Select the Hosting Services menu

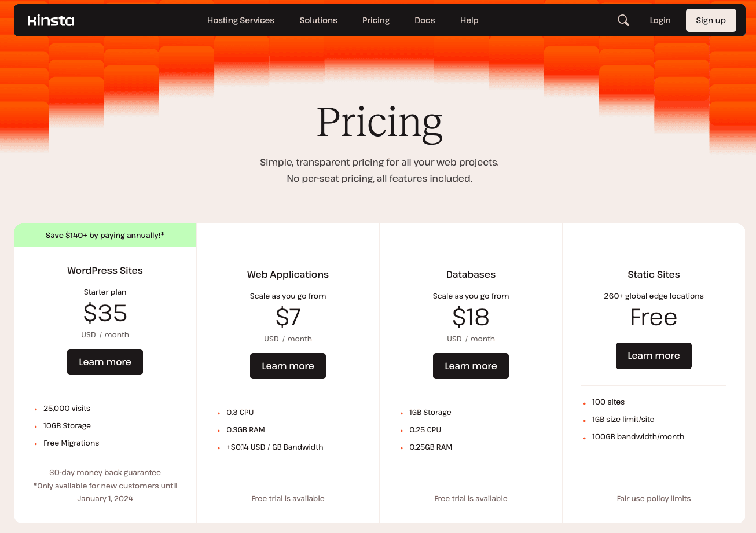point(240,20)
